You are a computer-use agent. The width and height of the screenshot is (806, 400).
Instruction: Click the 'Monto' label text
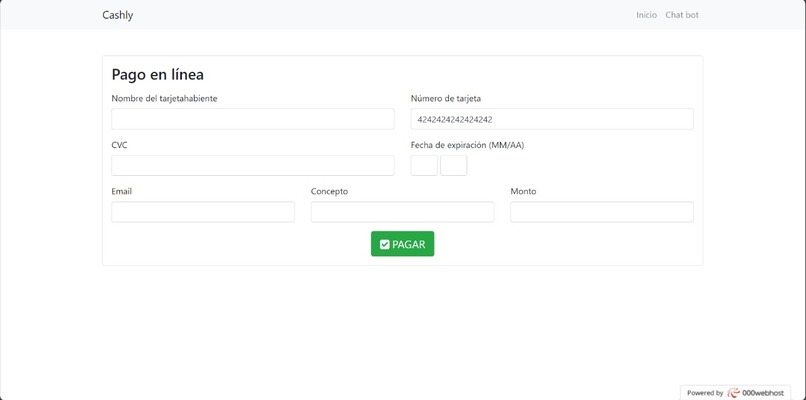tap(523, 191)
